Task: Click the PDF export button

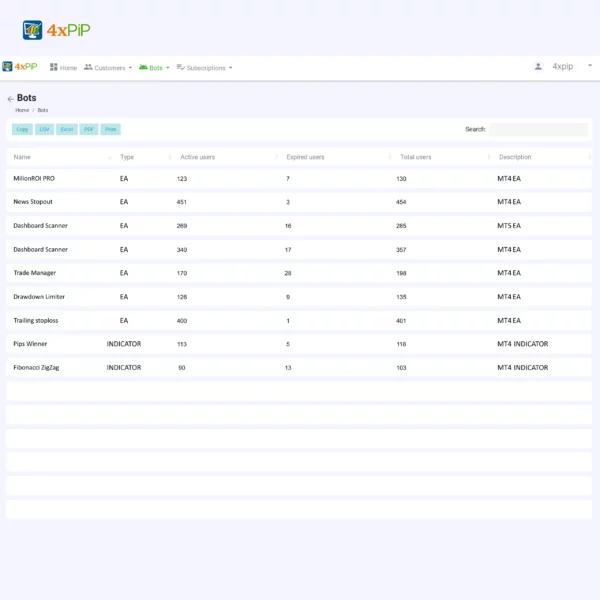Action: 89,129
